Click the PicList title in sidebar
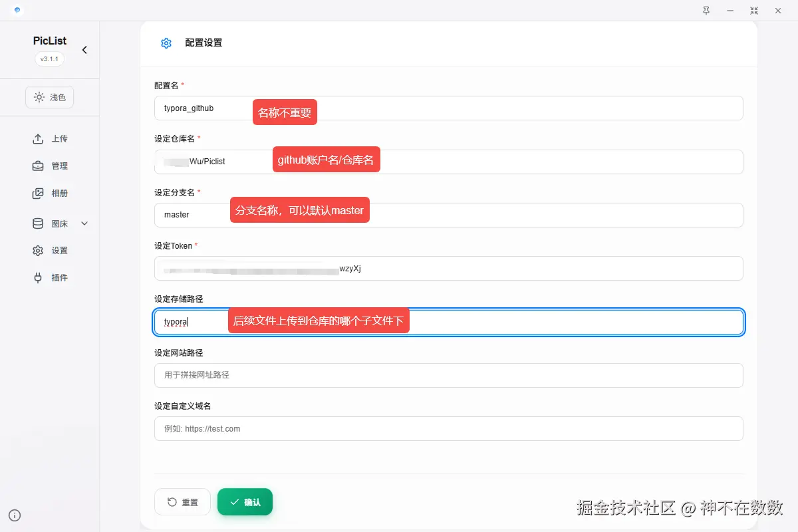Image resolution: width=798 pixels, height=532 pixels. pos(50,41)
